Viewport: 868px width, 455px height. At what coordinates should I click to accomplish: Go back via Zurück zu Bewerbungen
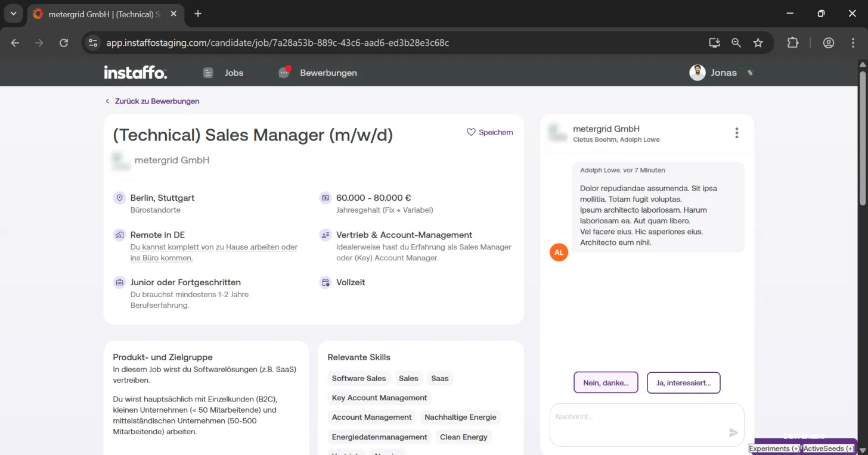pyautogui.click(x=152, y=101)
